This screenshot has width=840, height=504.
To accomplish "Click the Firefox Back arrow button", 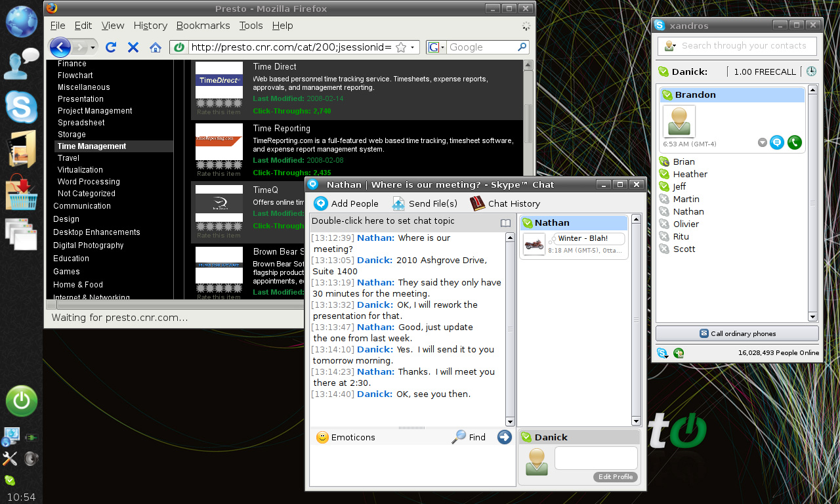I will click(60, 47).
